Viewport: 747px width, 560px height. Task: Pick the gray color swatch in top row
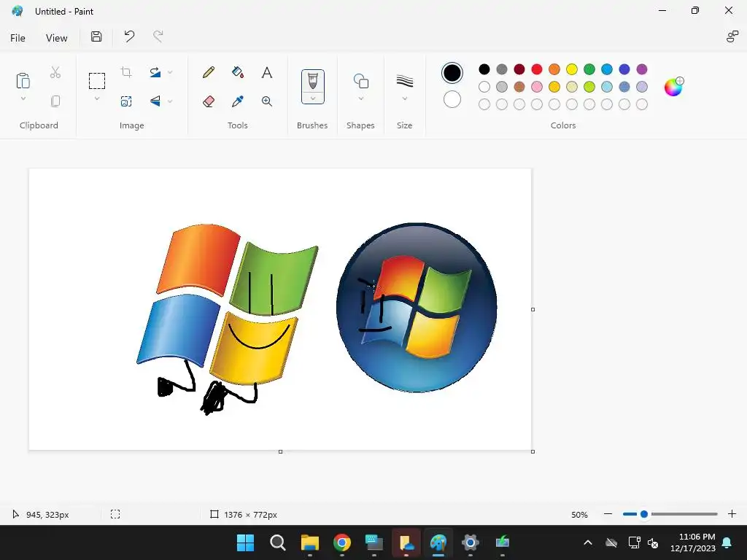[502, 69]
